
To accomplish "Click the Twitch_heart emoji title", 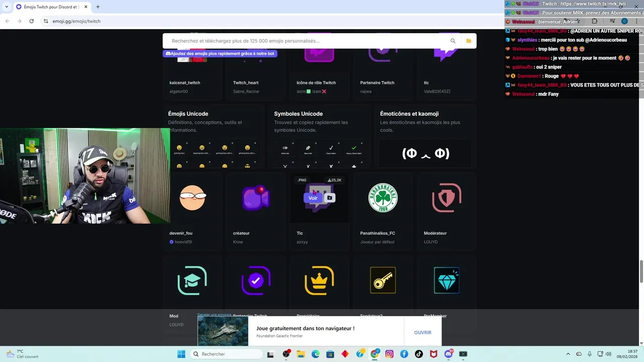I will (x=246, y=82).
